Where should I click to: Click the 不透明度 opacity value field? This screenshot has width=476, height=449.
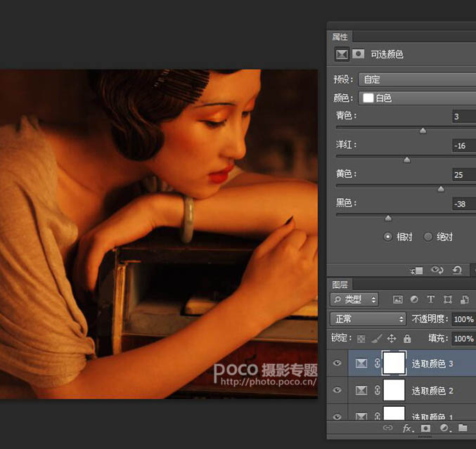pos(463,319)
